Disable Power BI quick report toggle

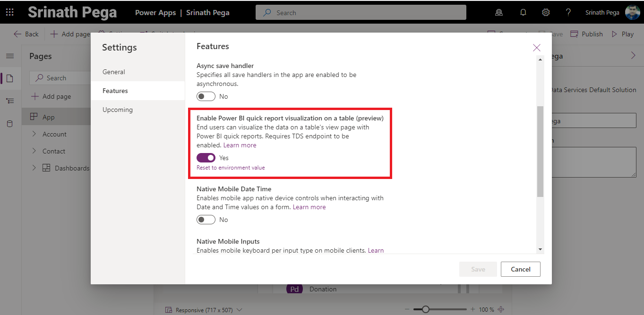206,158
